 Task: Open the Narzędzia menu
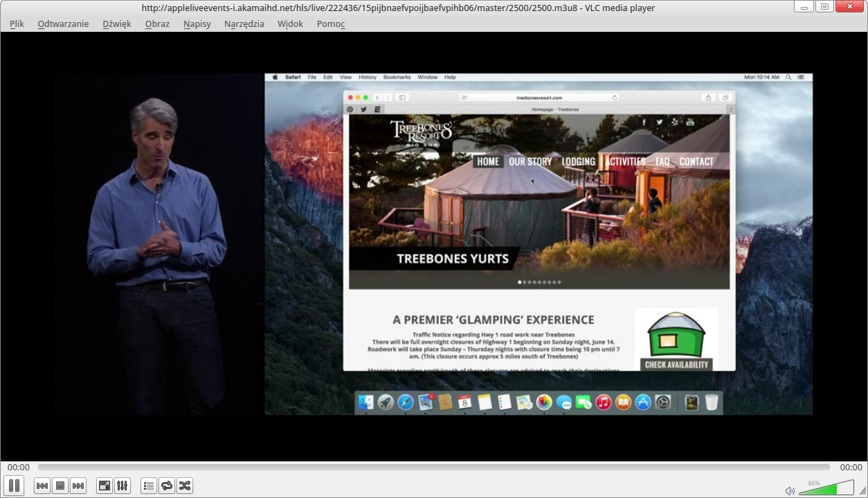244,24
